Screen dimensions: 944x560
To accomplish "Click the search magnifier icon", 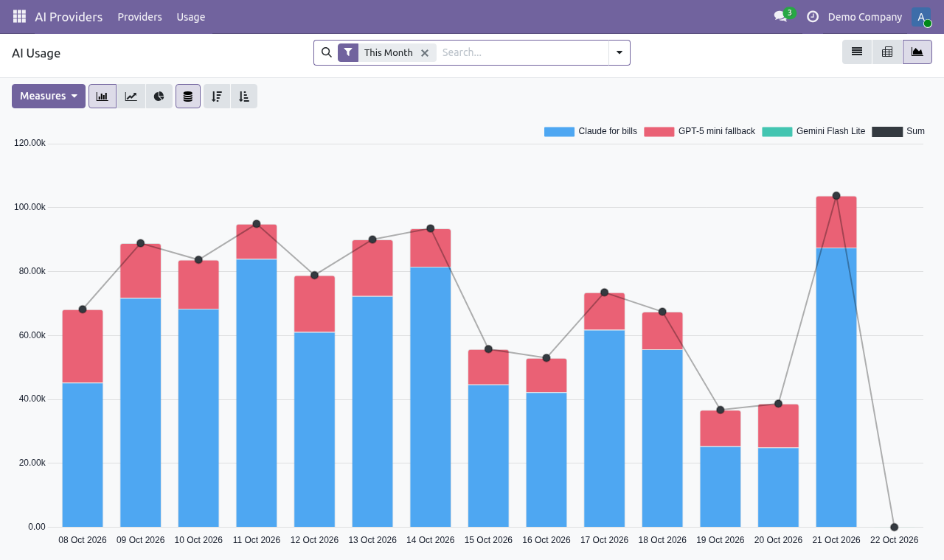I will click(x=327, y=52).
